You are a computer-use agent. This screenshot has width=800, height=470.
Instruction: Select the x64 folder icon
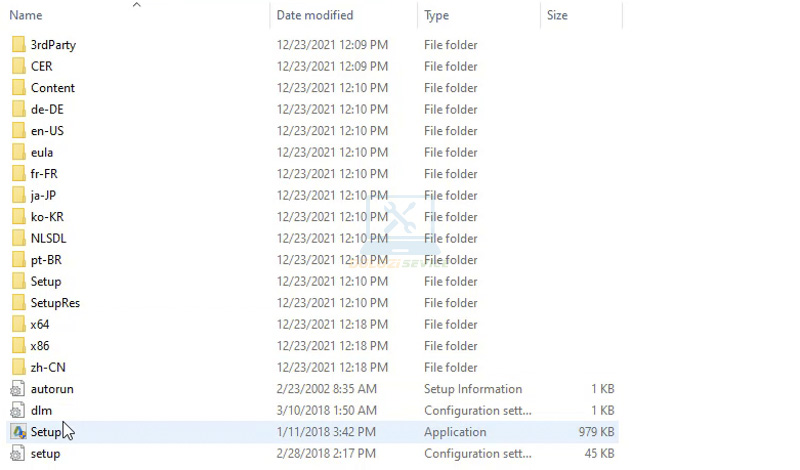[18, 324]
